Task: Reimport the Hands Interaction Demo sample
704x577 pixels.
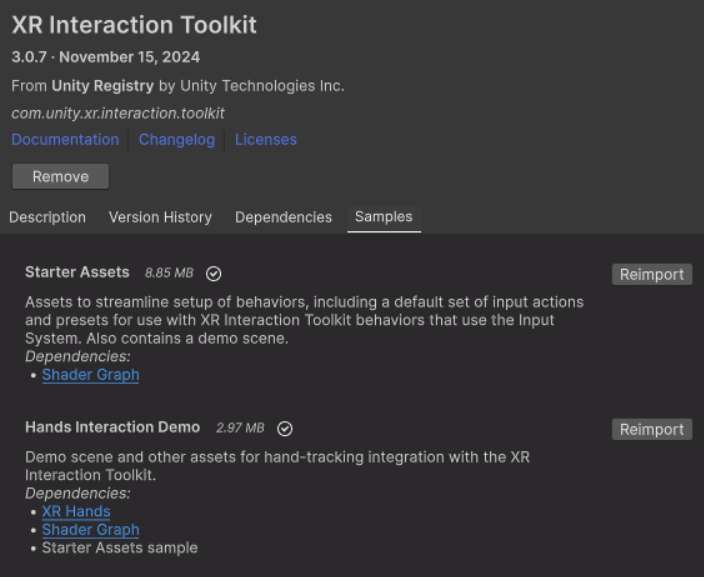Action: 652,430
